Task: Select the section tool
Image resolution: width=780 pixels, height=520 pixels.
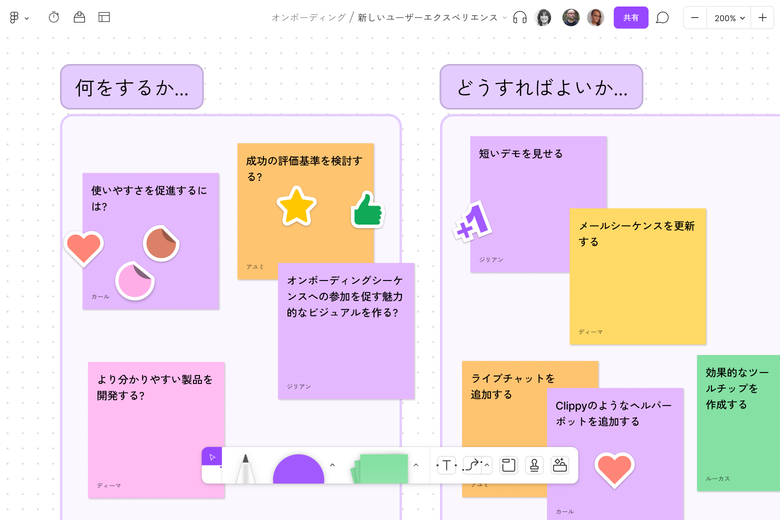Action: click(508, 465)
